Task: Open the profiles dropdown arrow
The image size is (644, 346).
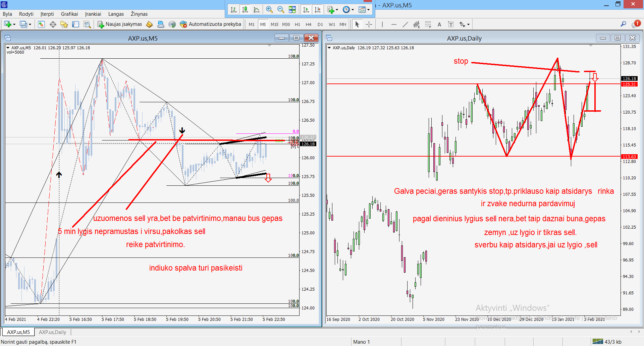Action: coord(30,24)
